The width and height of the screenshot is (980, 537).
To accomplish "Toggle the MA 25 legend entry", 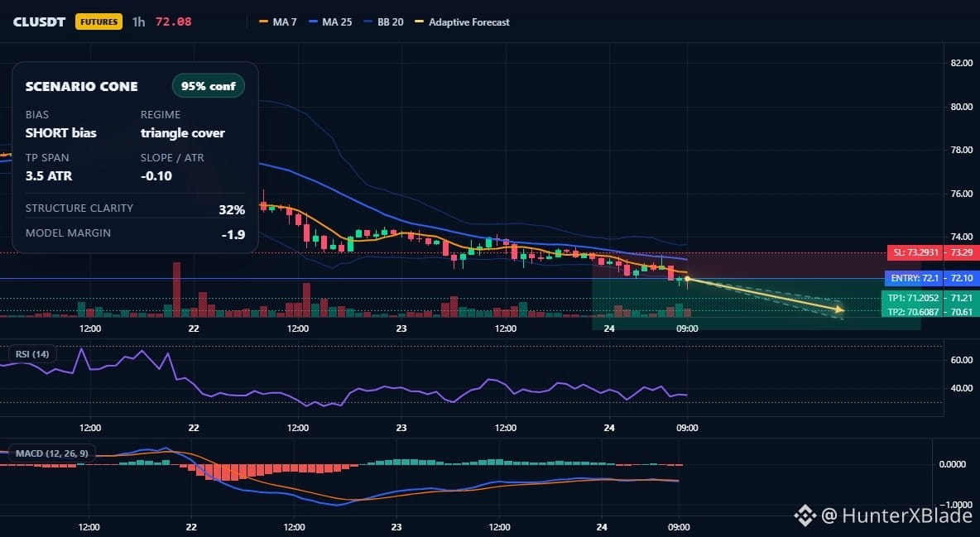I will [x=330, y=22].
